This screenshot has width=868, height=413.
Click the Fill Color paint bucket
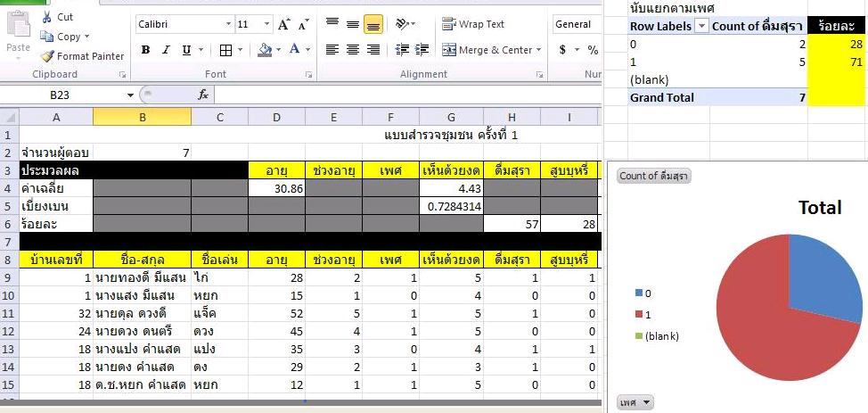click(265, 51)
